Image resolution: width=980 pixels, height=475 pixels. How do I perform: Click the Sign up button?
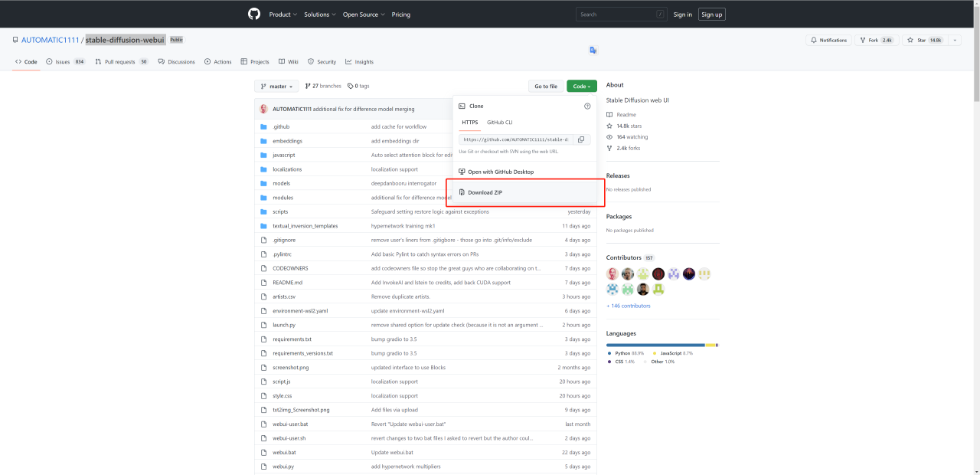pyautogui.click(x=712, y=15)
